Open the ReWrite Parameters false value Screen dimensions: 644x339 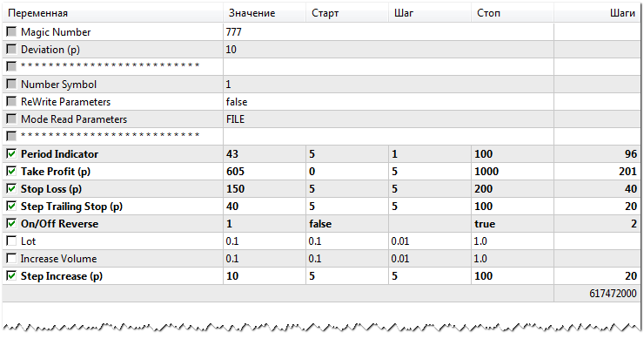(x=237, y=102)
